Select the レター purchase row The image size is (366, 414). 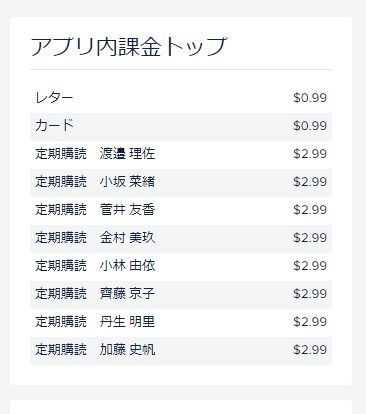[x=181, y=99]
